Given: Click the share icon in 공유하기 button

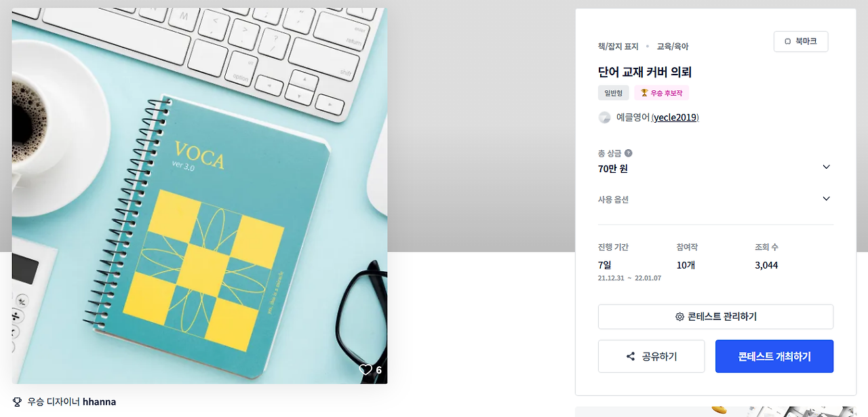Looking at the screenshot, I should click(x=631, y=356).
